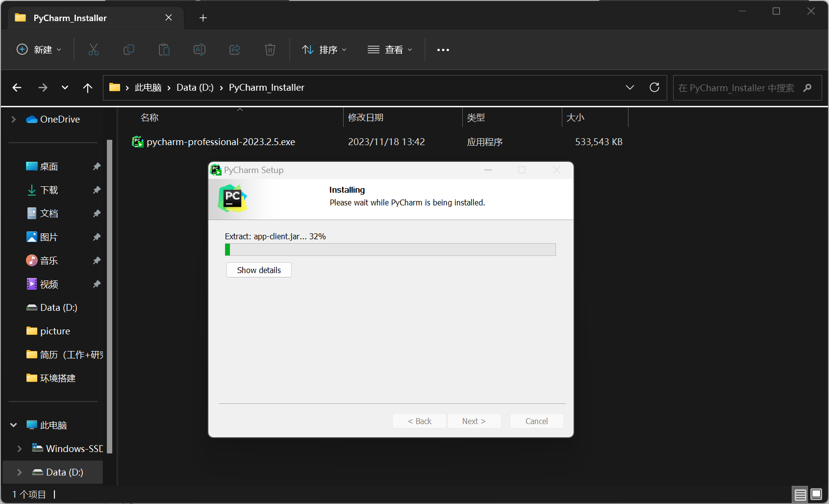Click the installation progress bar
Viewport: 829px width, 504px height.
pos(390,250)
